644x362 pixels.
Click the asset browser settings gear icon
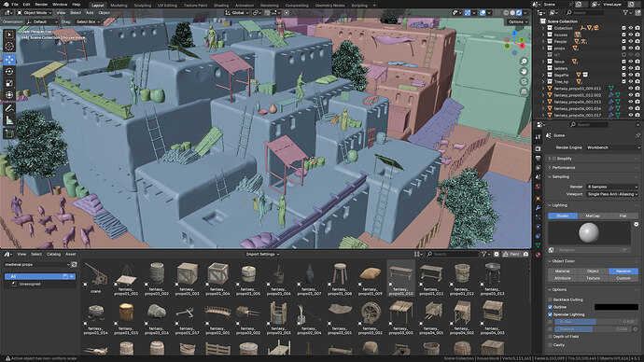(497, 254)
